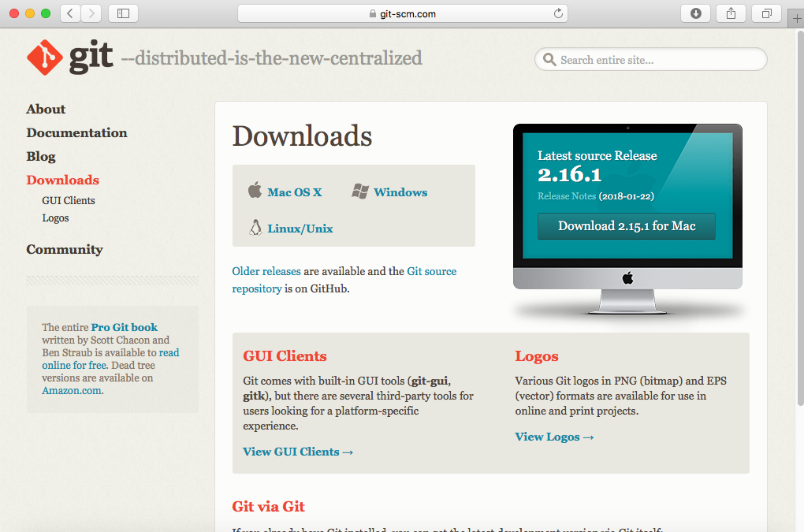The height and width of the screenshot is (532, 804).
Task: Click the (2018-01-22) release date
Action: coord(626,195)
